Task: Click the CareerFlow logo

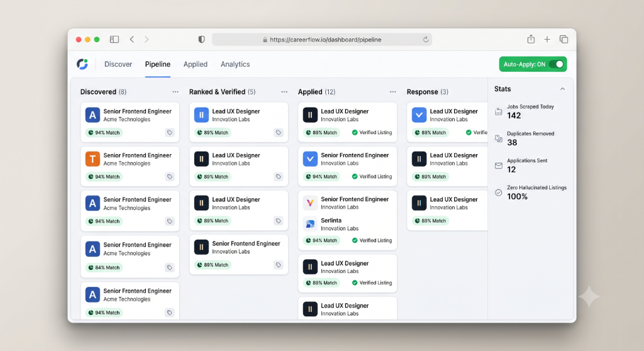Action: (82, 64)
